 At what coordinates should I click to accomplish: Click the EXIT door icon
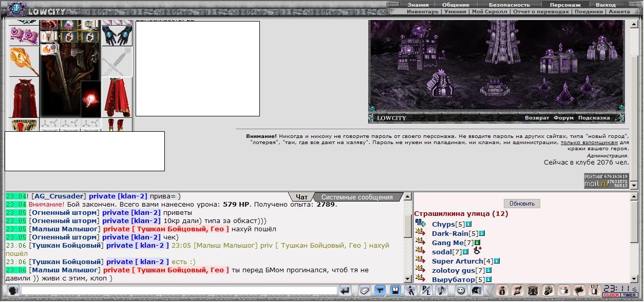coord(595,290)
